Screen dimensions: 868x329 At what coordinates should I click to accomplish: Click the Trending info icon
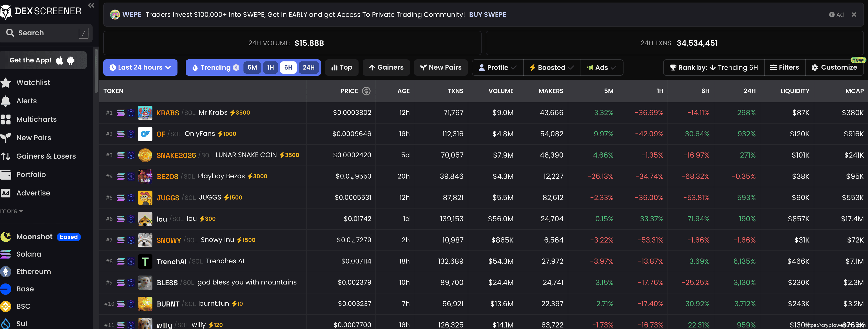[x=236, y=68]
